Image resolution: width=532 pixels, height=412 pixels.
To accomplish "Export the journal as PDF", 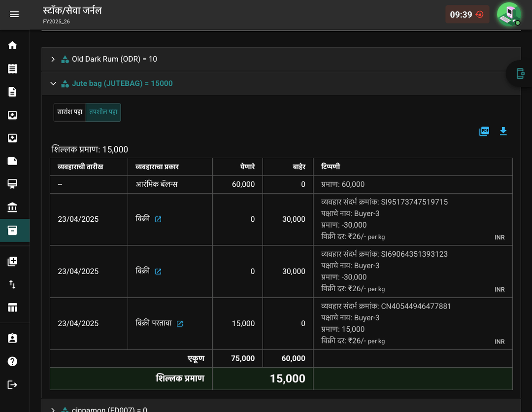I will click(x=484, y=132).
